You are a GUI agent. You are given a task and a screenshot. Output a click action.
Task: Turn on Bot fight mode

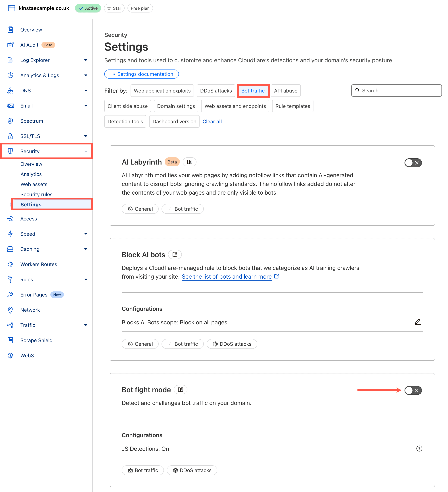[x=413, y=390]
